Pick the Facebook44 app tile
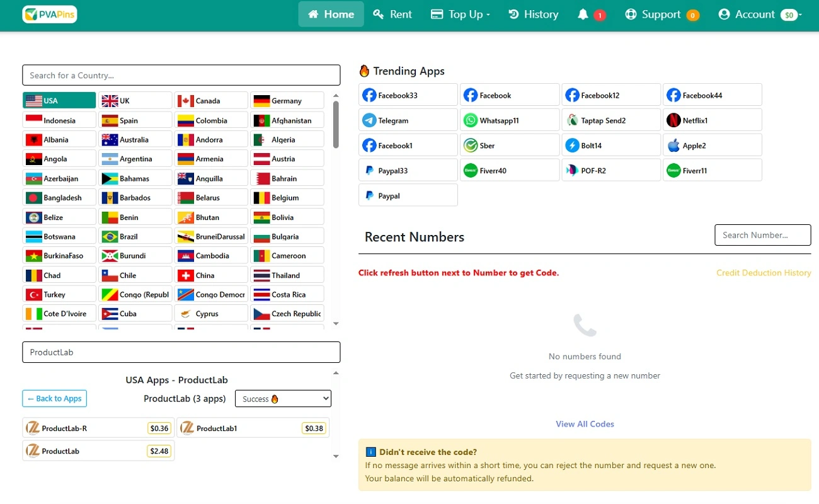819x504 pixels. click(x=713, y=95)
